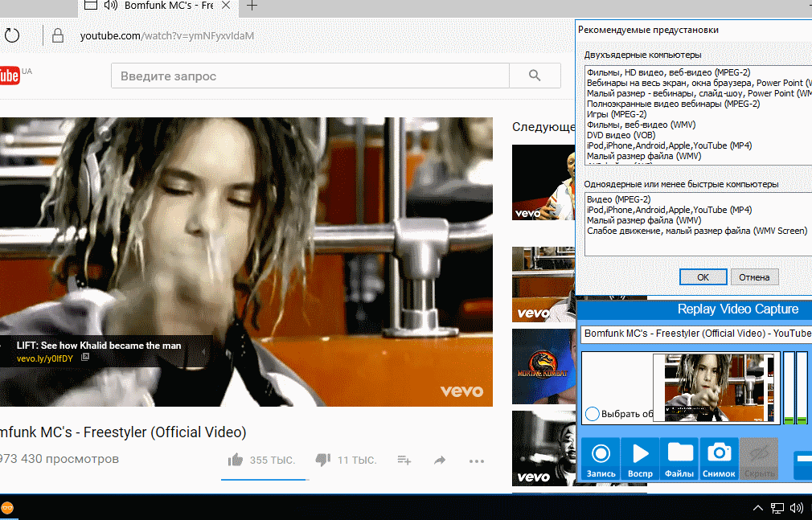
Task: Select the DVD видео (VOB) preset
Action: (621, 135)
